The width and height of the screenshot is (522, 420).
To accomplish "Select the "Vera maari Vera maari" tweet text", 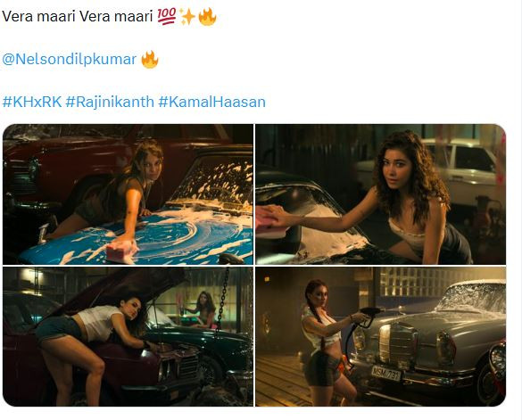I will [78, 16].
